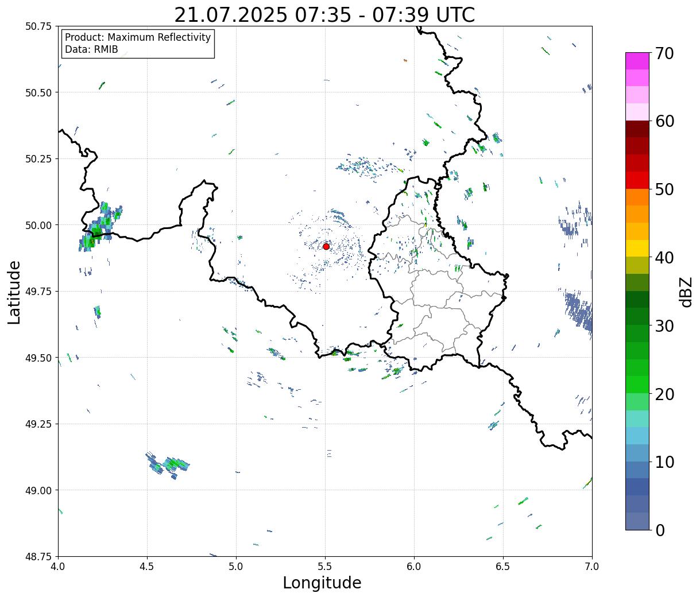The image size is (700, 597).
Task: Click the plot title with date and time
Action: [x=324, y=15]
